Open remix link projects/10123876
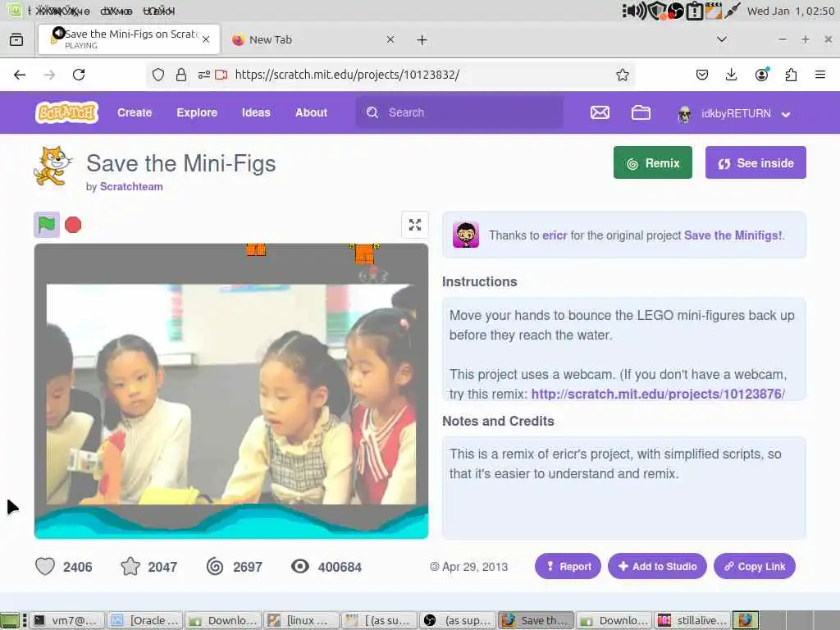840x630 pixels. pos(658,394)
